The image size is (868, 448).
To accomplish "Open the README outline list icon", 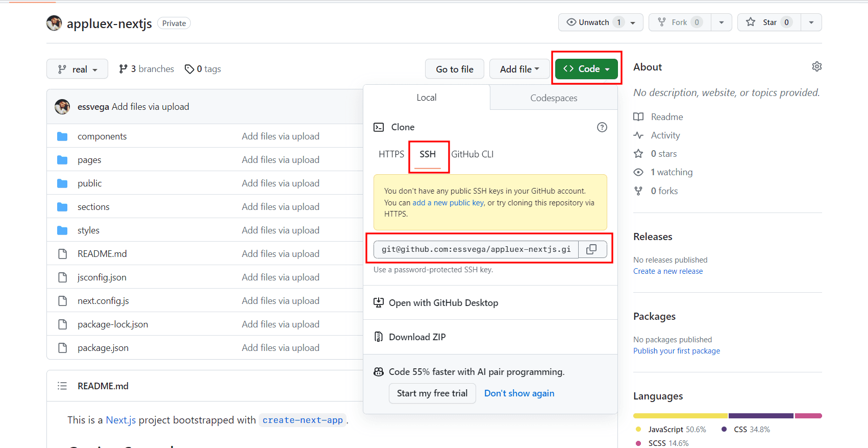I will (62, 386).
